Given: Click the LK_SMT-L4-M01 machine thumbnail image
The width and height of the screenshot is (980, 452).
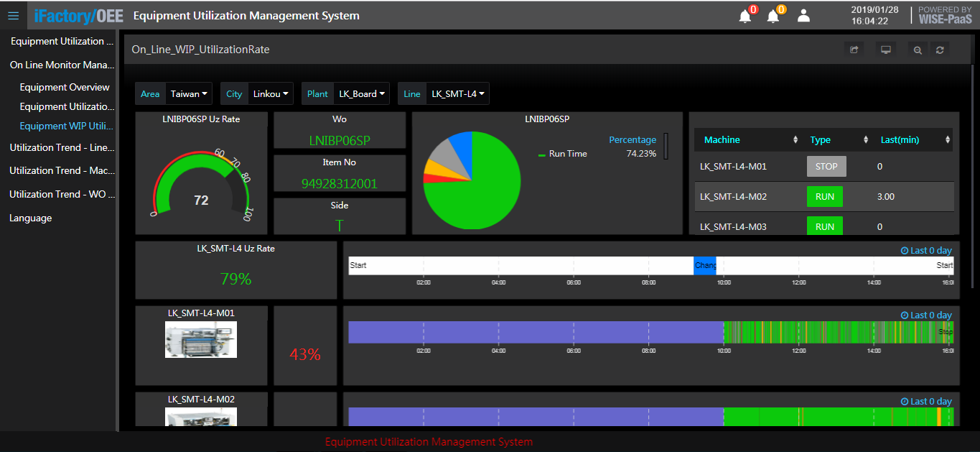Looking at the screenshot, I should point(201,339).
